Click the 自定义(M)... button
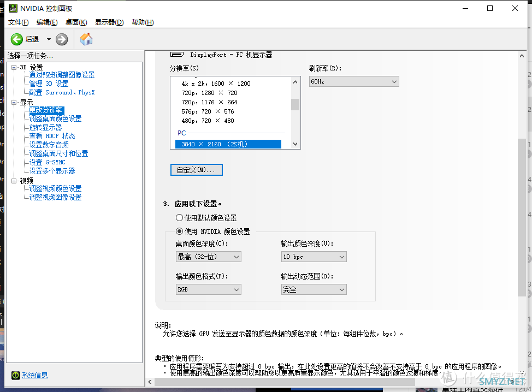The width and height of the screenshot is (532, 392). pyautogui.click(x=197, y=170)
